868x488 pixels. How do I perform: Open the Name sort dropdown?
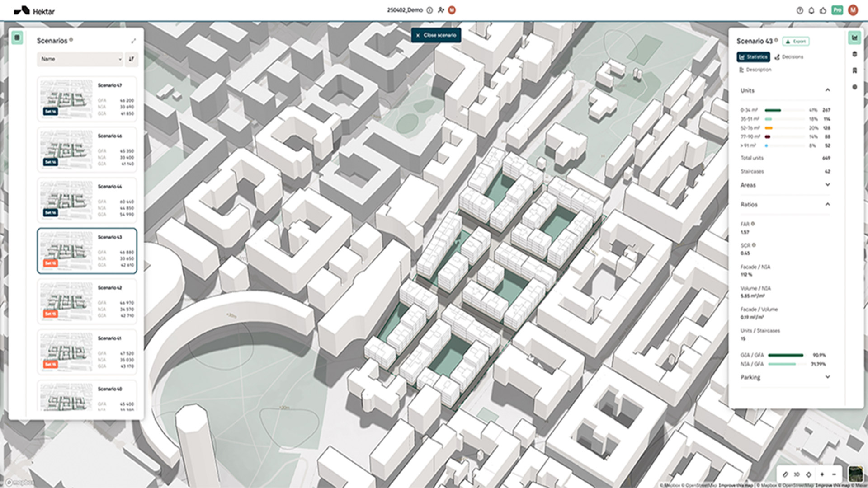point(80,59)
